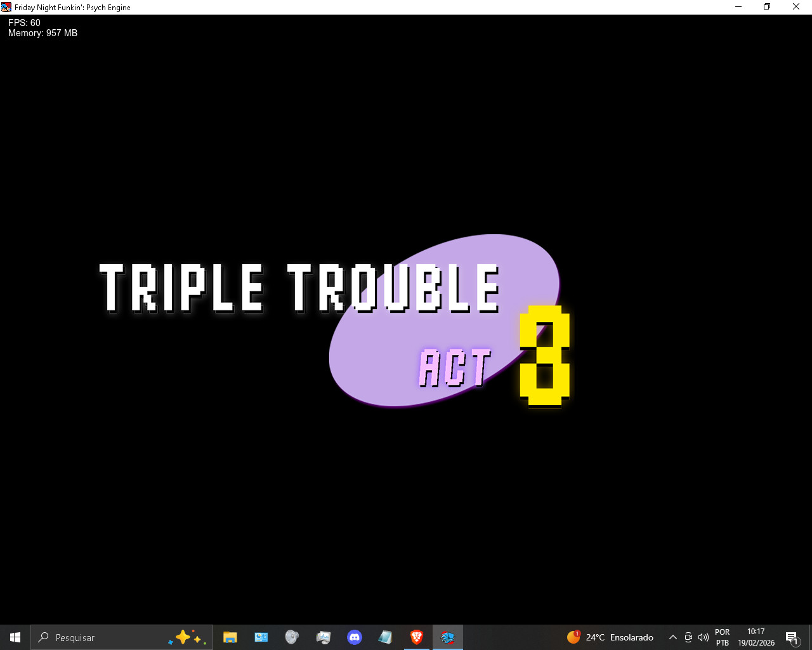Click the Friday Night Funkin' title bar icon
This screenshot has width=812, height=650.
[6, 7]
